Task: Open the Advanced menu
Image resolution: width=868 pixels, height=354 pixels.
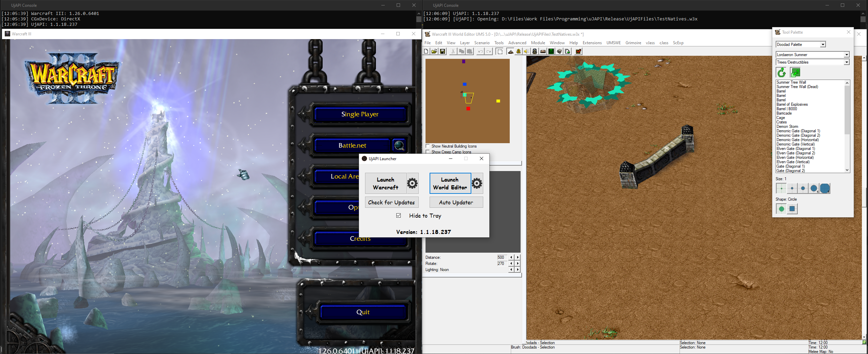Action: coord(517,43)
